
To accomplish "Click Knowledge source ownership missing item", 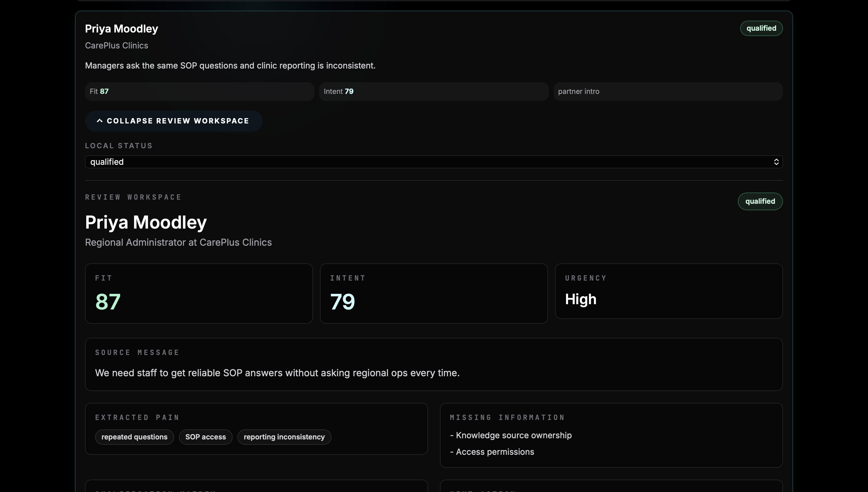I will [x=511, y=435].
